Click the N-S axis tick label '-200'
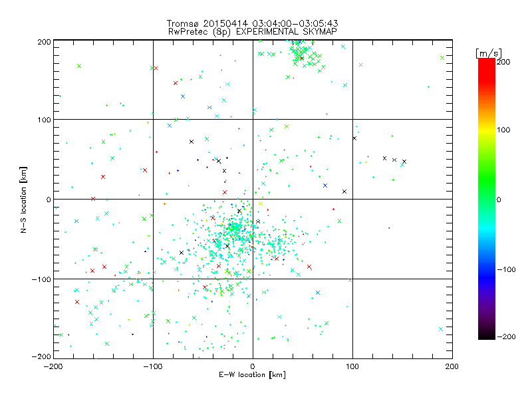The height and width of the screenshot is (399, 532). click(41, 356)
